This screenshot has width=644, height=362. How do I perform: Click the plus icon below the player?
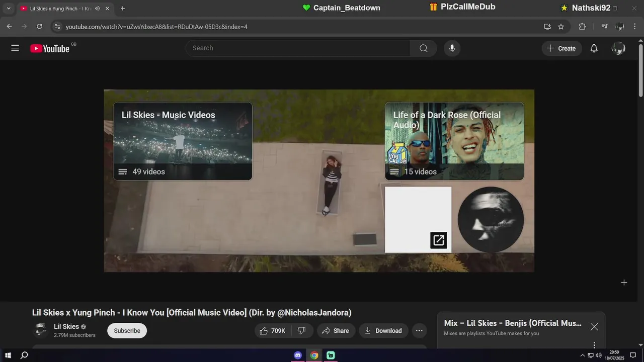[x=624, y=283]
